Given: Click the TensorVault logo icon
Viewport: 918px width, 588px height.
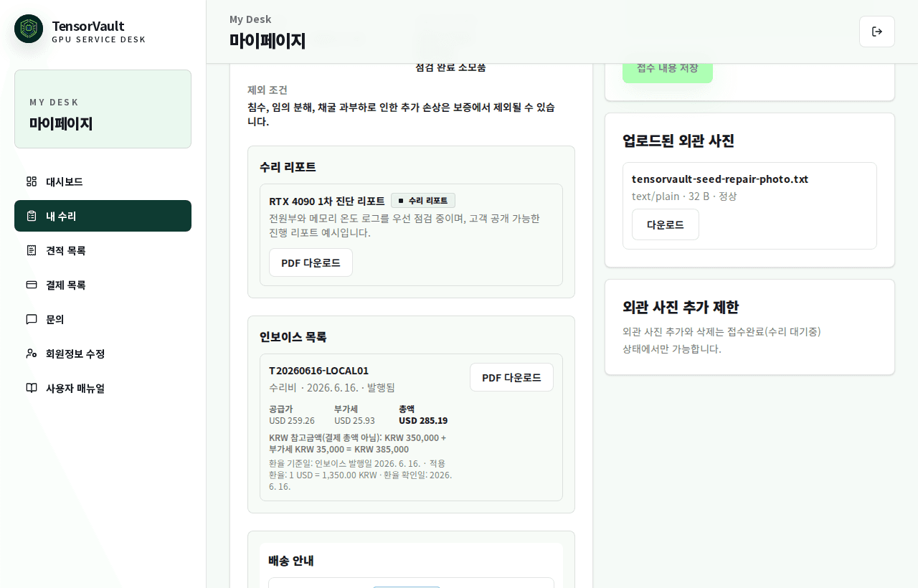Looking at the screenshot, I should pos(29,29).
